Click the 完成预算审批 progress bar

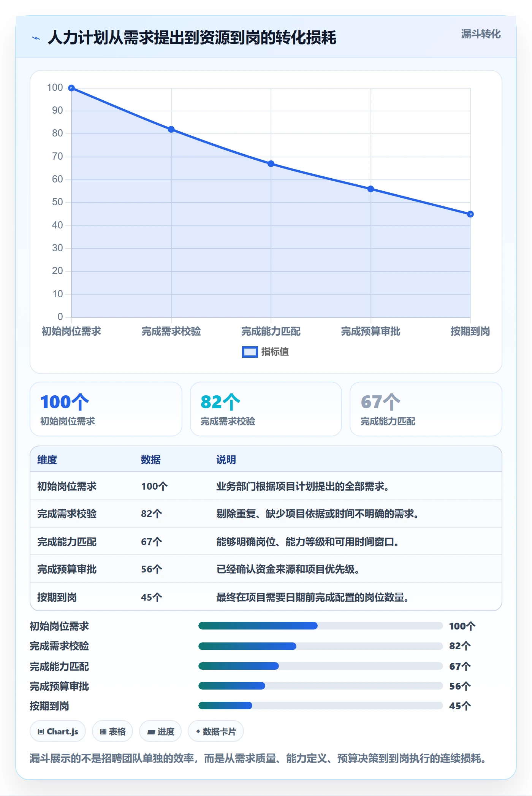pyautogui.click(x=320, y=686)
